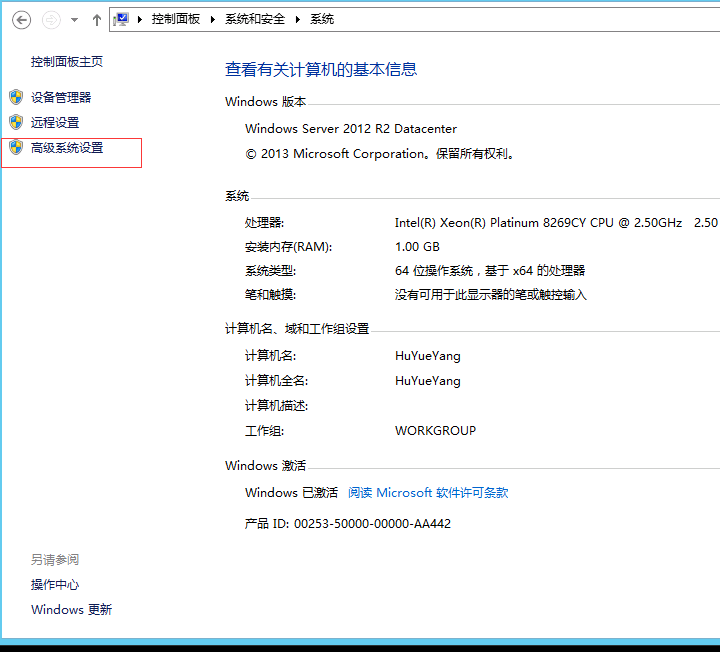720x652 pixels.
Task: Click the 另请参阅 label
Action: pyautogui.click(x=55, y=560)
